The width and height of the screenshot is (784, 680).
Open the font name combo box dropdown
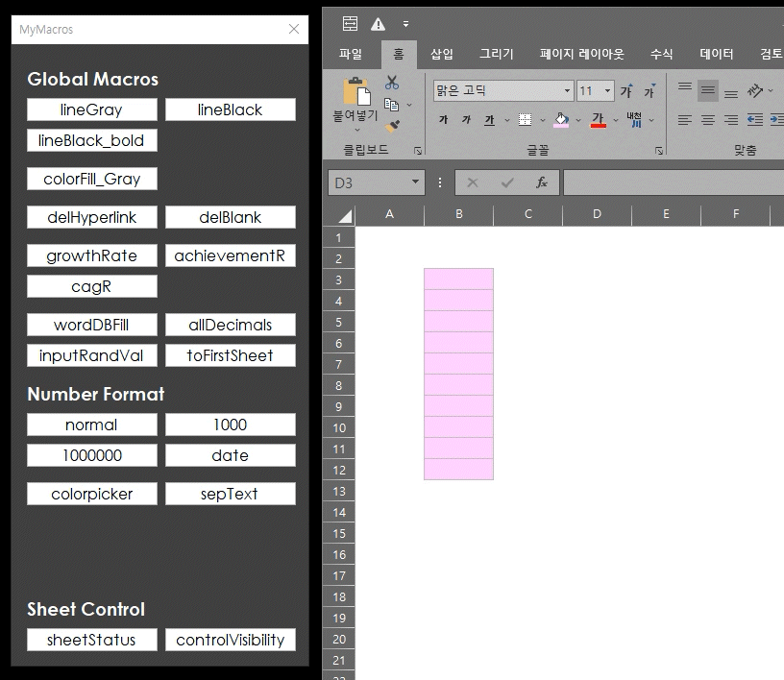pyautogui.click(x=567, y=91)
